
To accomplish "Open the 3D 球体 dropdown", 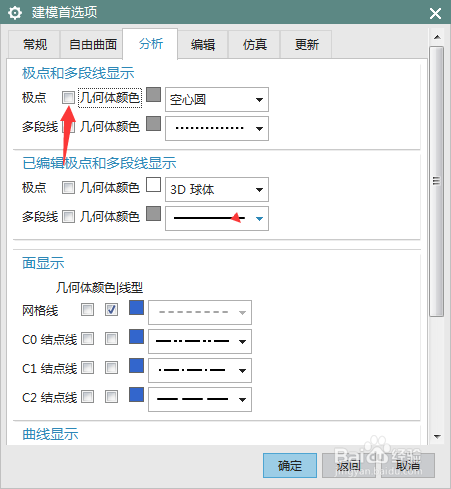I will tap(217, 189).
